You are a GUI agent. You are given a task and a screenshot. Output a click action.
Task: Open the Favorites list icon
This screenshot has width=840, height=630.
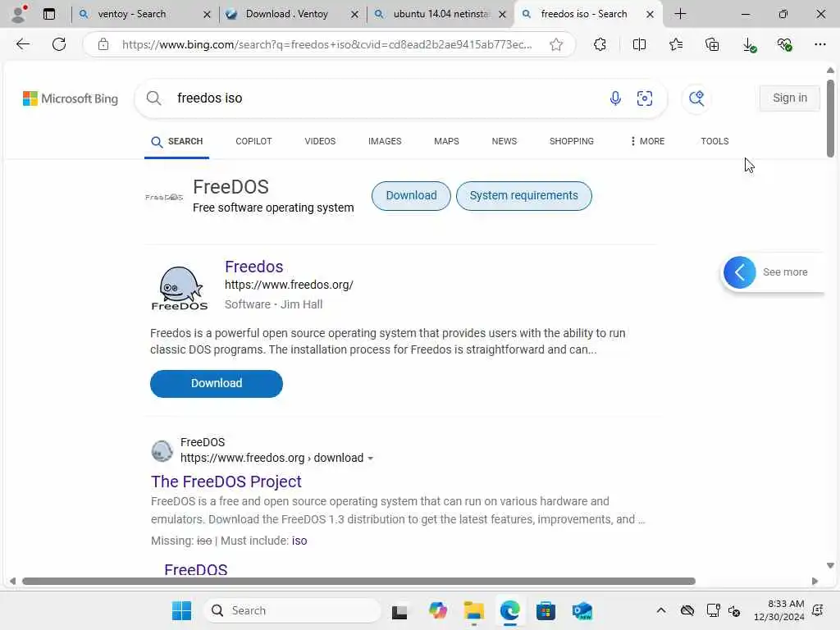tap(676, 44)
